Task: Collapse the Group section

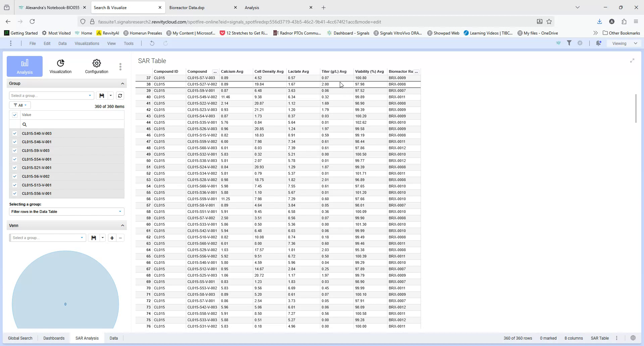Action: point(122,83)
